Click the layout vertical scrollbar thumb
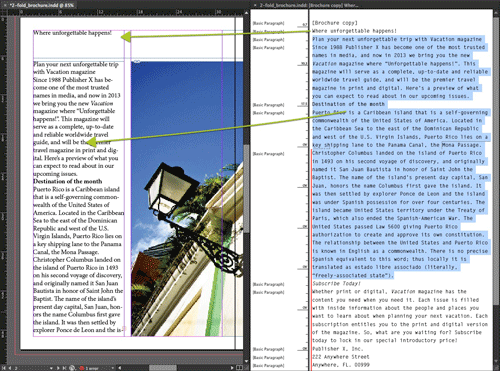The width and height of the screenshot is (500, 371). point(247,189)
